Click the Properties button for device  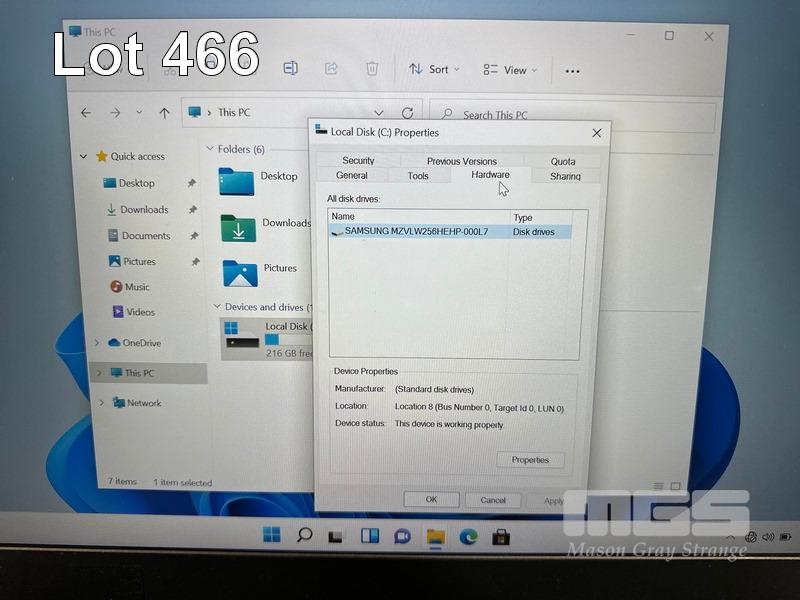(530, 460)
